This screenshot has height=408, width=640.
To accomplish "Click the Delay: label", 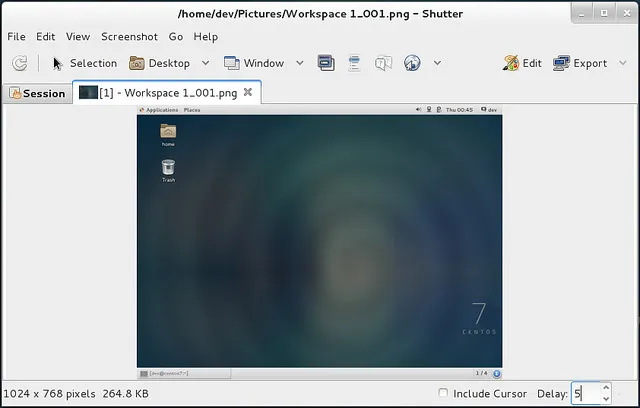I will [x=552, y=394].
